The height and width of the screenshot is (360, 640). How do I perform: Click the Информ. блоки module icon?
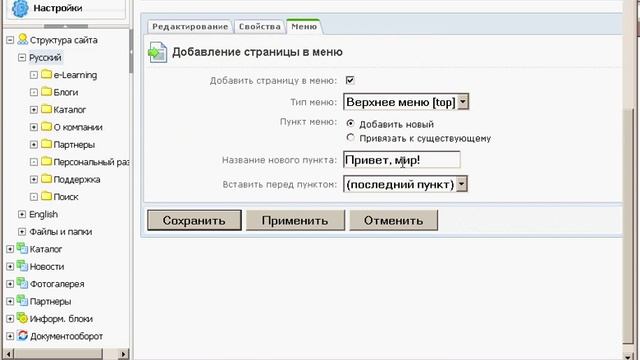coord(22,318)
